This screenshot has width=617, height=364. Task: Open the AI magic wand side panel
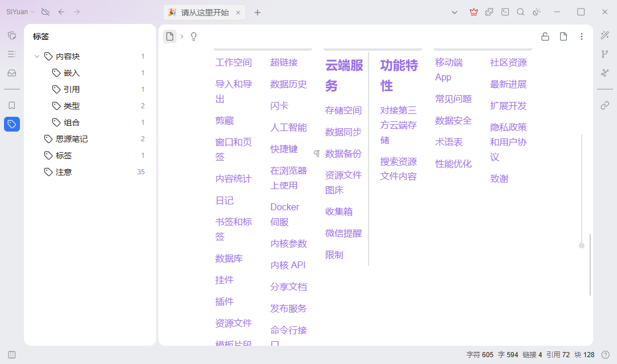point(605,35)
